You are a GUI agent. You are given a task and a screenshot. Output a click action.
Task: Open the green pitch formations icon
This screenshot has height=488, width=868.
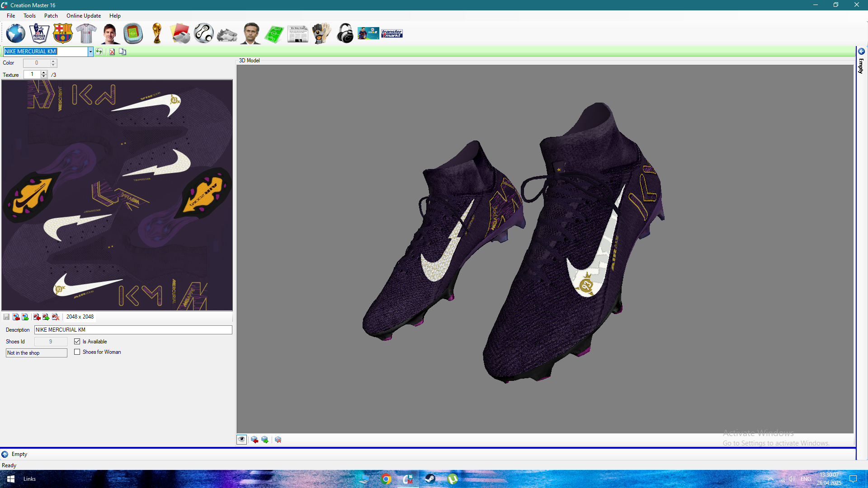pos(274,34)
